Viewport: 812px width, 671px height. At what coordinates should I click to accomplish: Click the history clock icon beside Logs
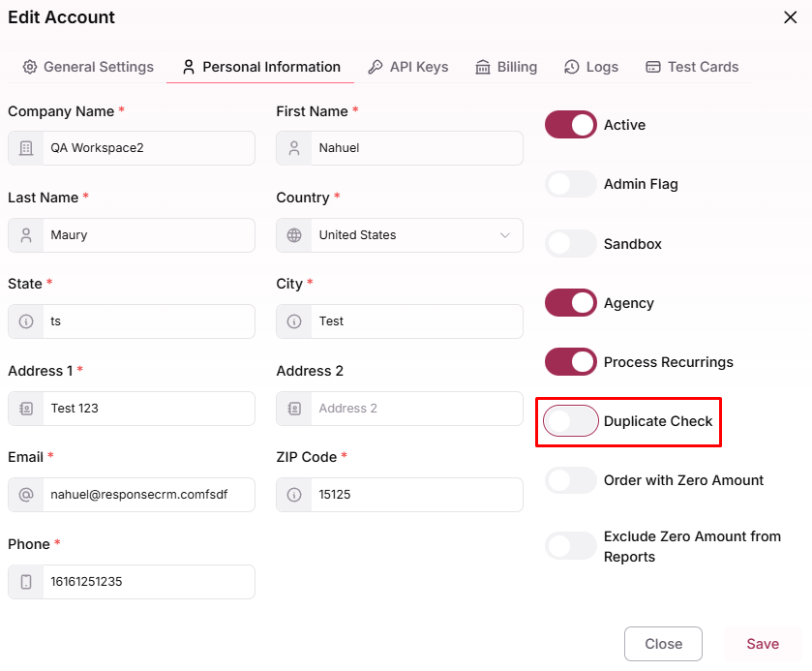tap(572, 67)
